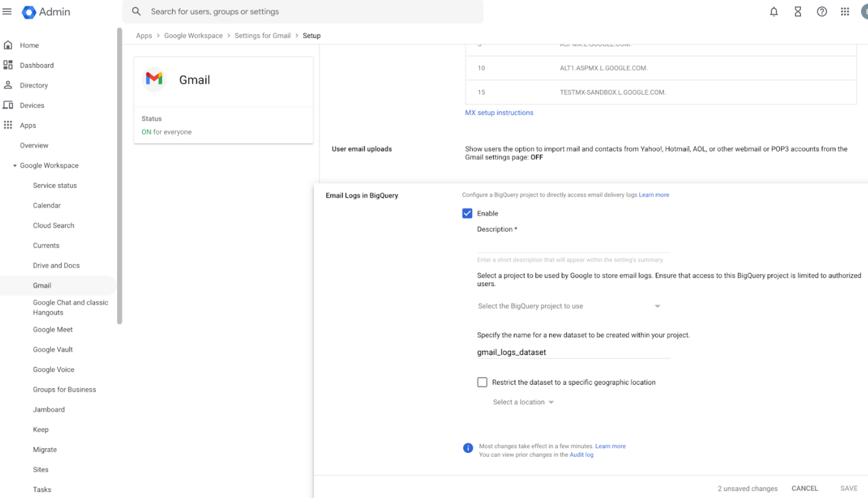Image resolution: width=868 pixels, height=498 pixels.
Task: Click the Description text field
Action: pyautogui.click(x=573, y=245)
